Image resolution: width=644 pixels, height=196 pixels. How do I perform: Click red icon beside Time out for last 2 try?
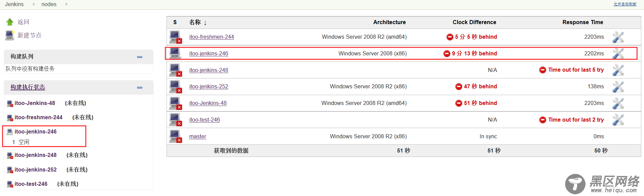[x=543, y=120]
